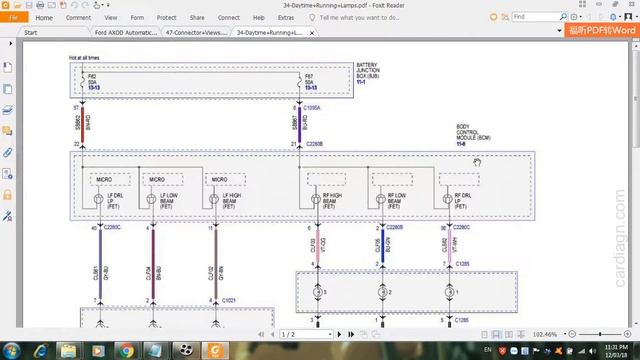Click the volume icon in system tray
The width and height of the screenshot is (640, 360).
click(593, 351)
